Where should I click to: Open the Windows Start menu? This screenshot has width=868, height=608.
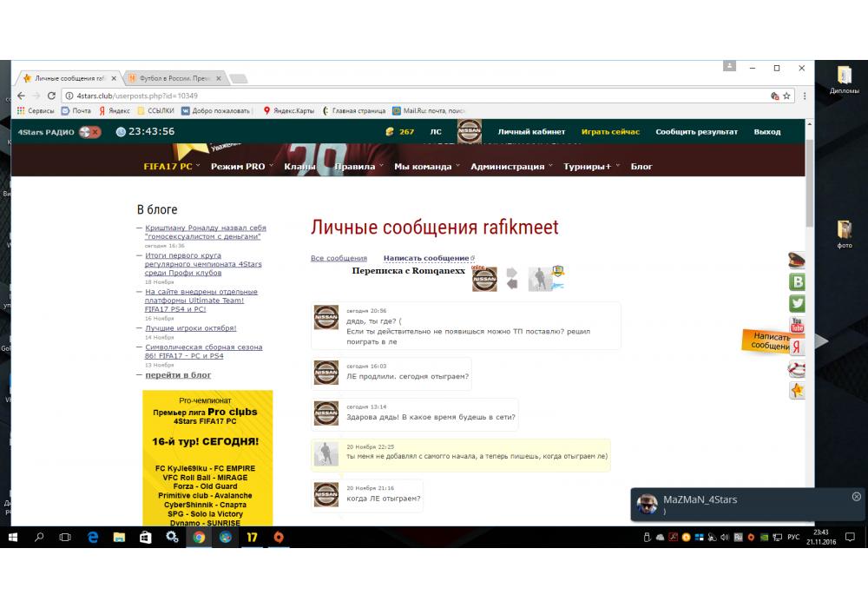pos(13,537)
